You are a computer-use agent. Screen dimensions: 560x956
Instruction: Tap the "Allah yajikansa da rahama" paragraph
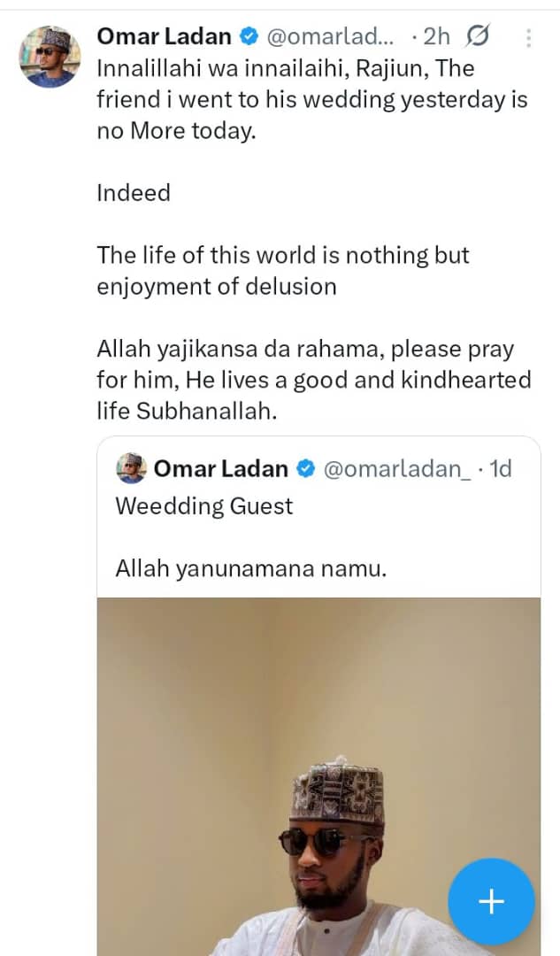pos(313,380)
